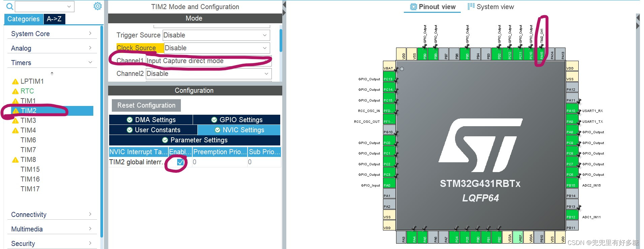Select TIM8 in the peripheral list

point(28,160)
